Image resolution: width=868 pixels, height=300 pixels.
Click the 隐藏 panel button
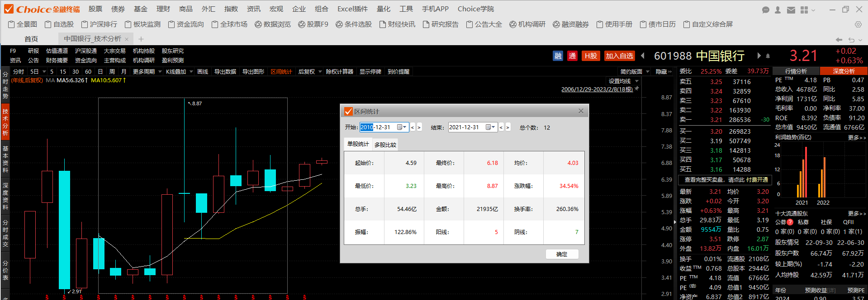click(664, 72)
